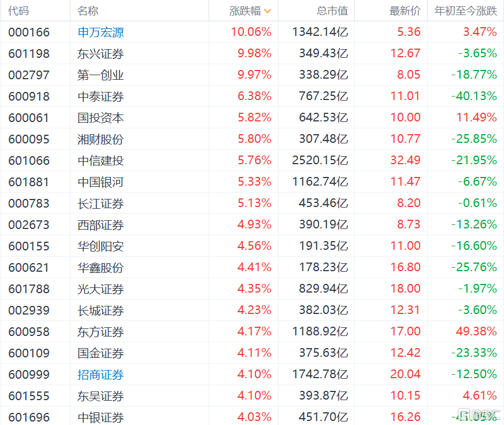Click stock code 600958

[29, 332]
